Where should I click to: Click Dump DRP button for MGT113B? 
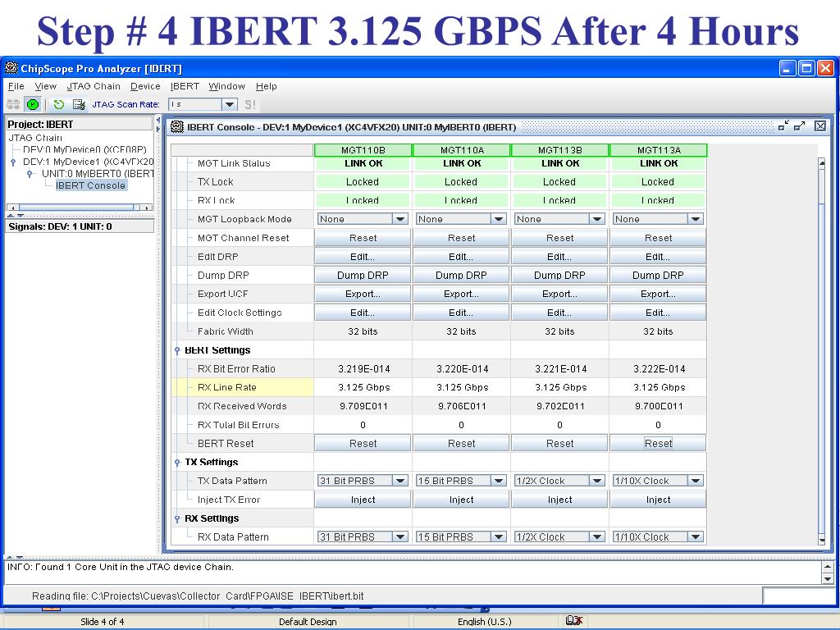(x=559, y=275)
